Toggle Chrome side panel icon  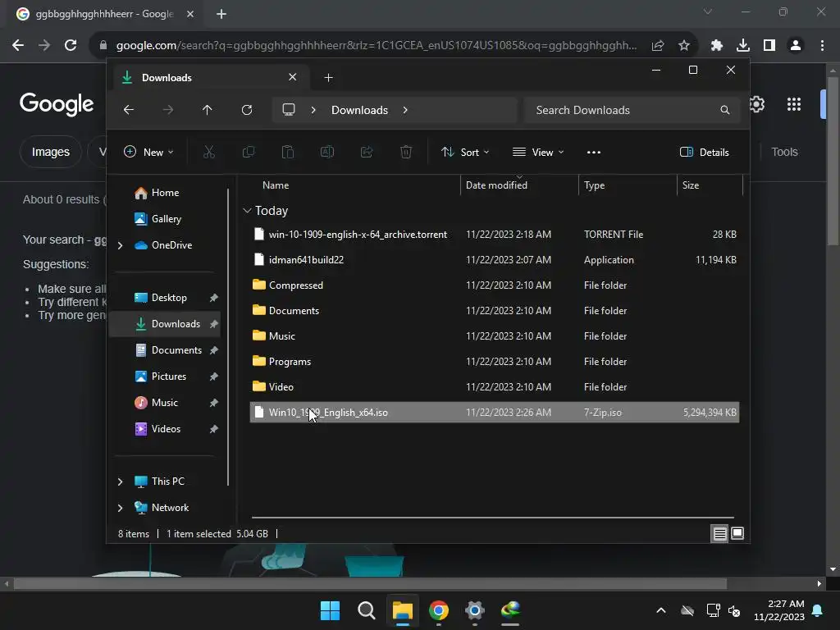(769, 46)
